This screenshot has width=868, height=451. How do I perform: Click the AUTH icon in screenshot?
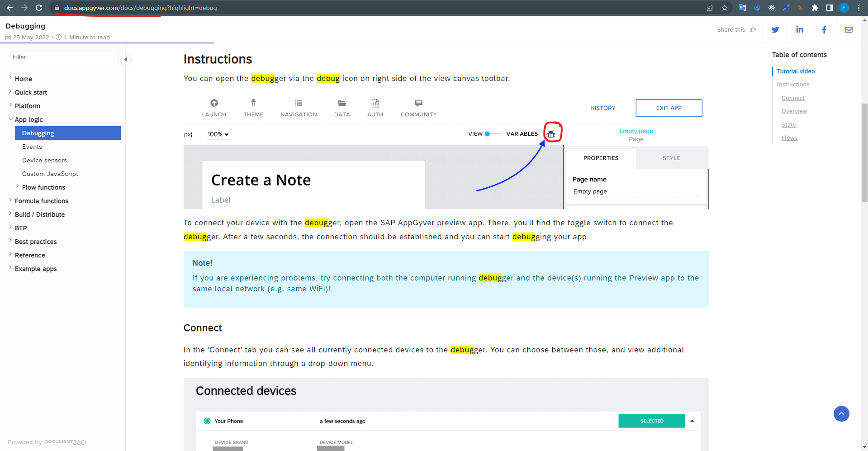coord(375,103)
